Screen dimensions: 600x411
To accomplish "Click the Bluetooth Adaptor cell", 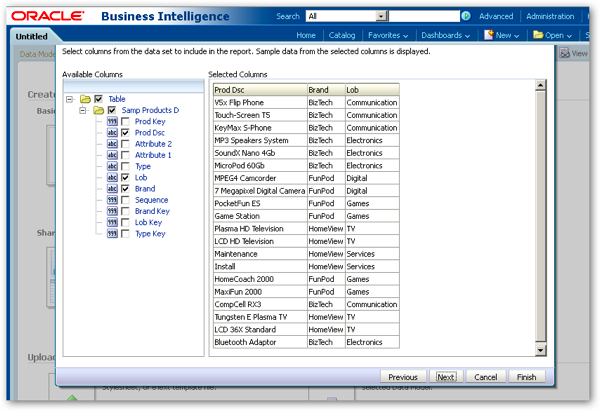I will point(260,342).
